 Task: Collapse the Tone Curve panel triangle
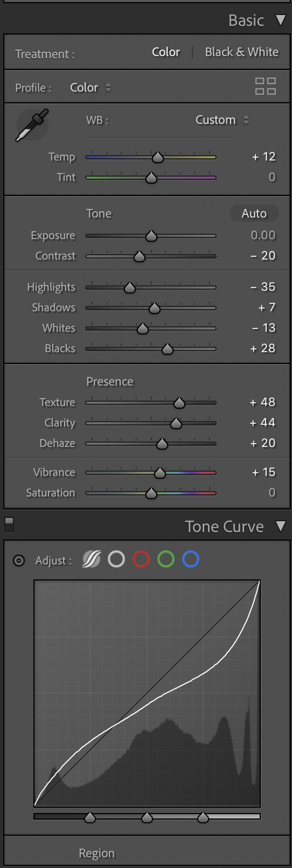[x=280, y=526]
